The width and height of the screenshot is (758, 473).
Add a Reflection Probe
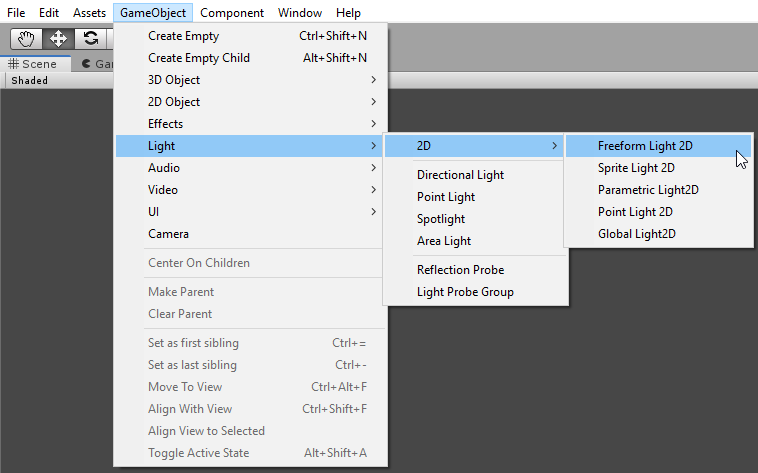coord(460,270)
